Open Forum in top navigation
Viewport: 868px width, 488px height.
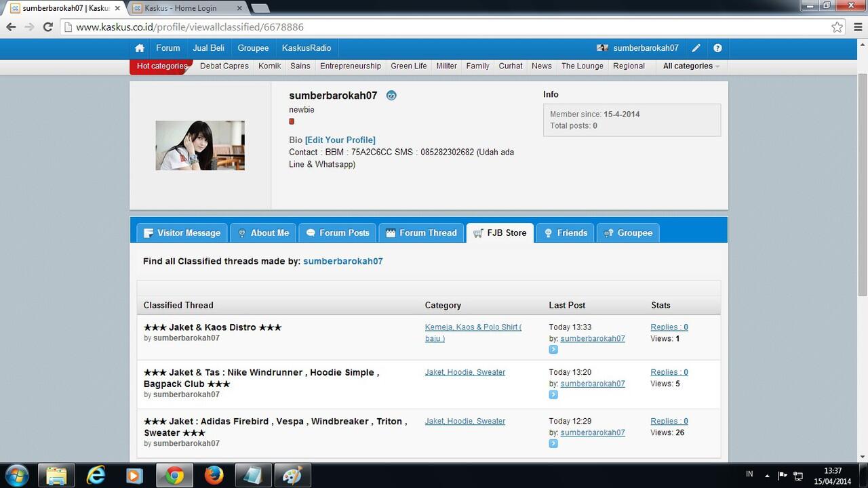point(168,48)
